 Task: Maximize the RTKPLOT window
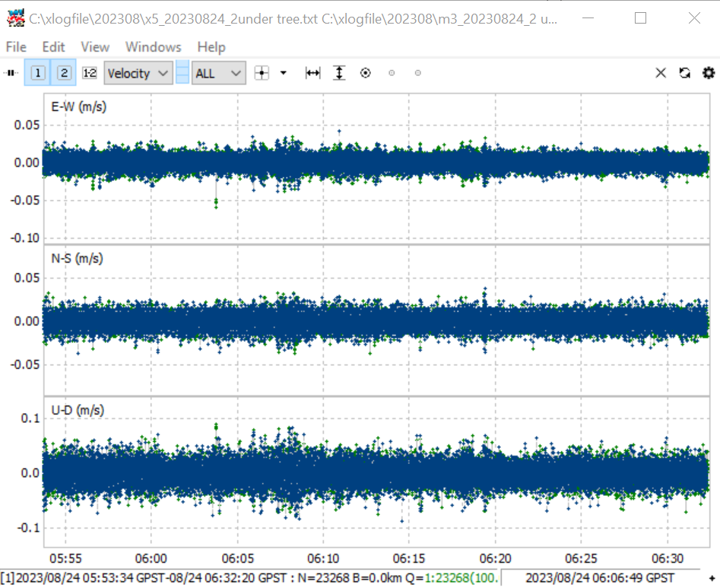641,18
